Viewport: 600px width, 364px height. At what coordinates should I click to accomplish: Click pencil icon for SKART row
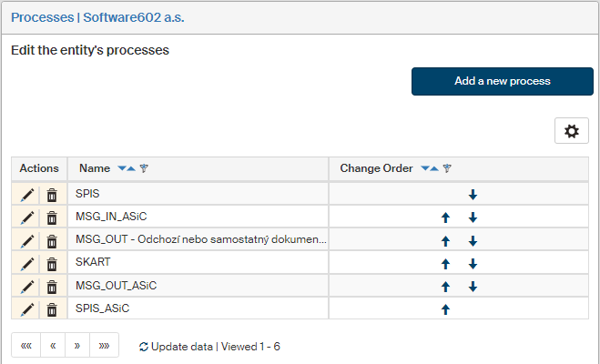27,264
